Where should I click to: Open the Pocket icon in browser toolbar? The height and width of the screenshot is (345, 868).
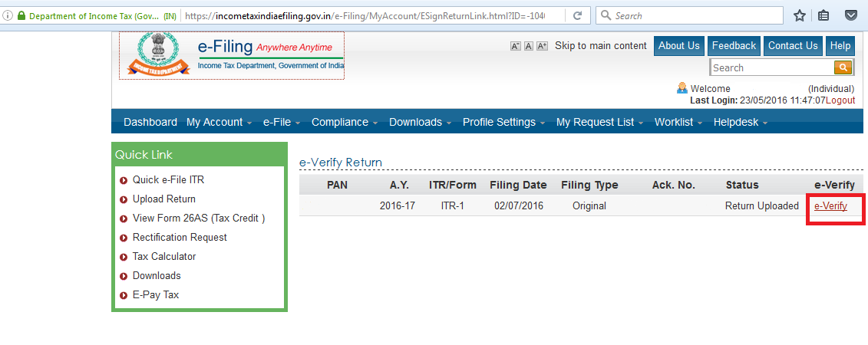(851, 15)
